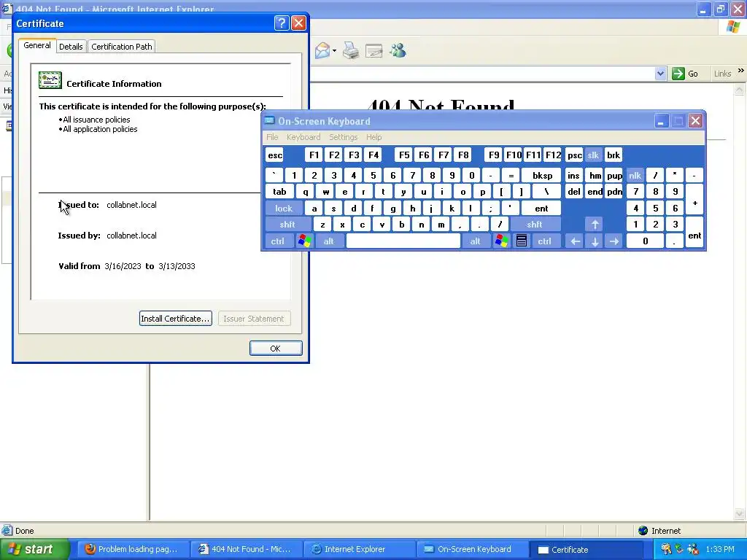Click the psc key on keyboard
The height and width of the screenshot is (560, 747).
574,155
